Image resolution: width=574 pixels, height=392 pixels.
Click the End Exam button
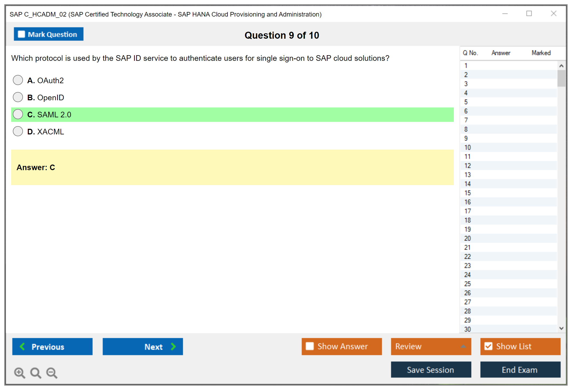pyautogui.click(x=520, y=370)
